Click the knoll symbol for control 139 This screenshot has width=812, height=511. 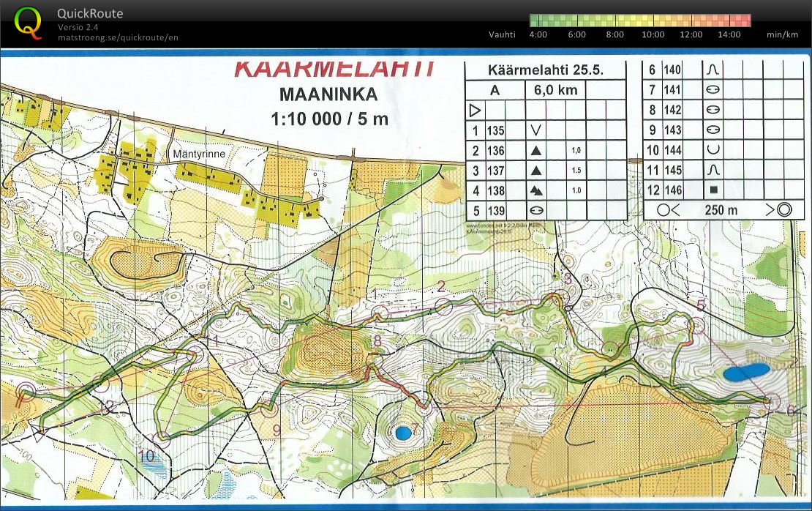pyautogui.click(x=536, y=210)
